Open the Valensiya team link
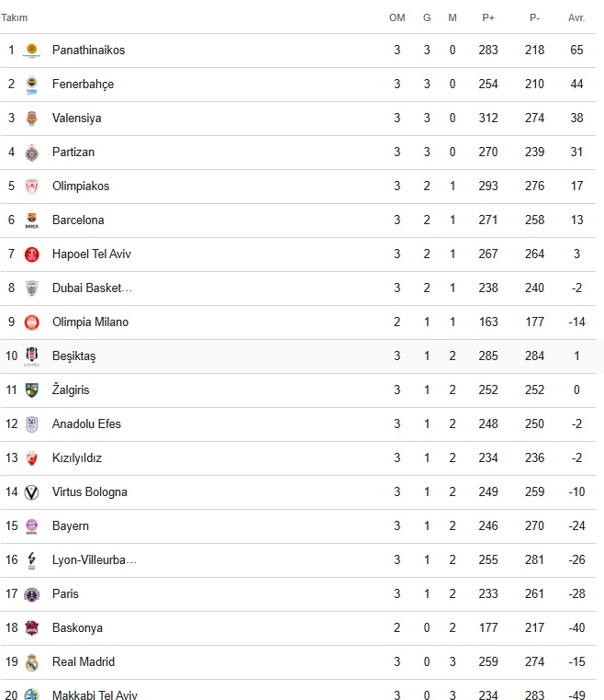This screenshot has height=700, width=604. point(77,118)
